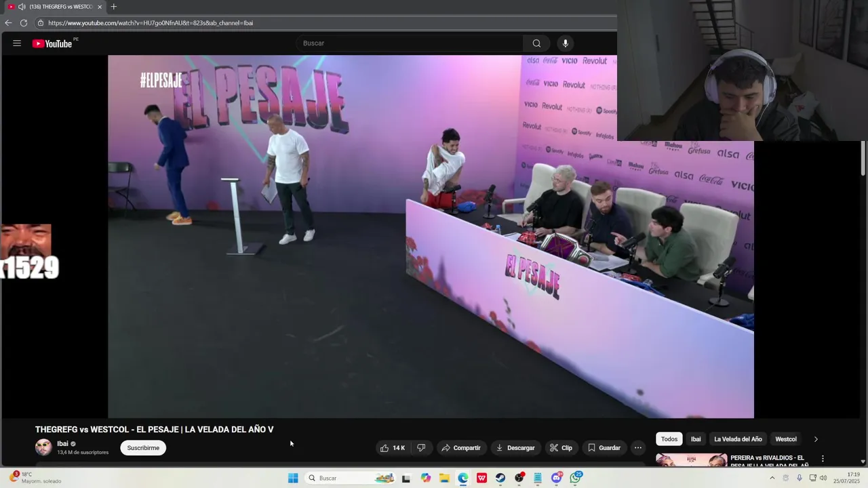The image size is (868, 488).
Task: Subscribe to Ibai with the Suscribirme button
Action: click(143, 448)
